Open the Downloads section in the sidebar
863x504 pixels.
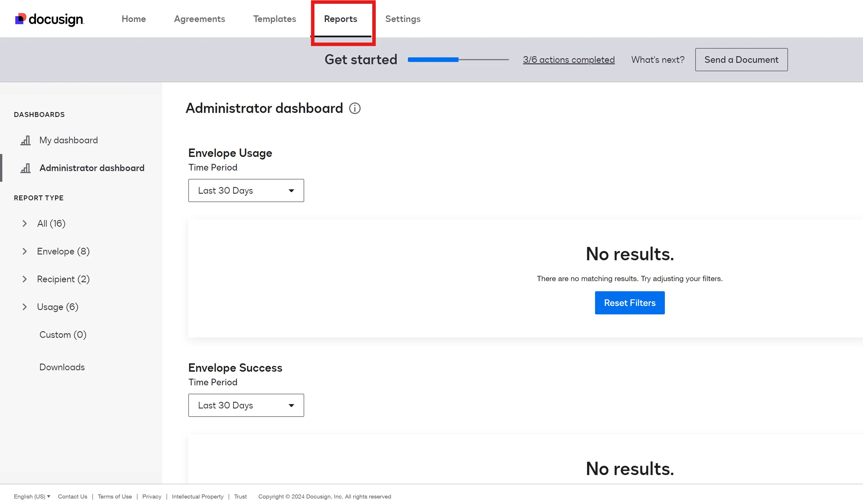[x=62, y=367]
